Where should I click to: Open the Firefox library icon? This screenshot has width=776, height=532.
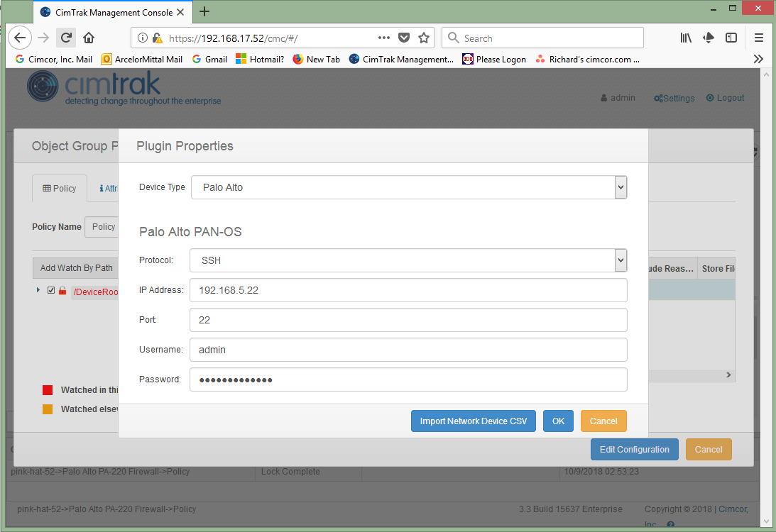[686, 38]
